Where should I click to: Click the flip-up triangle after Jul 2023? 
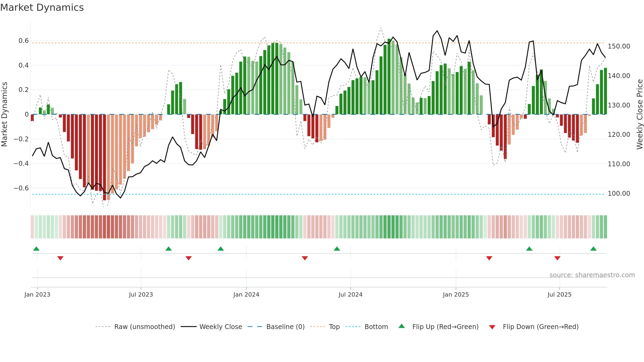(x=169, y=249)
